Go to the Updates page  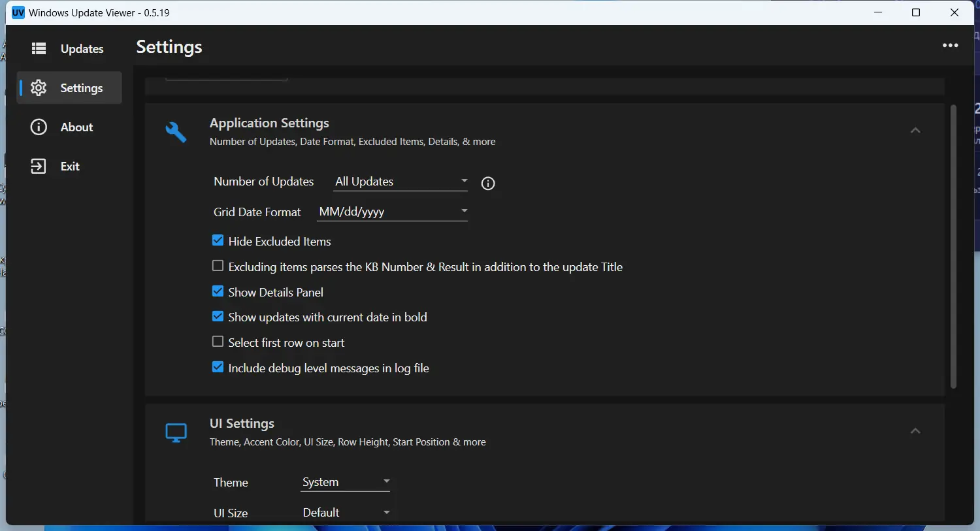pos(69,48)
